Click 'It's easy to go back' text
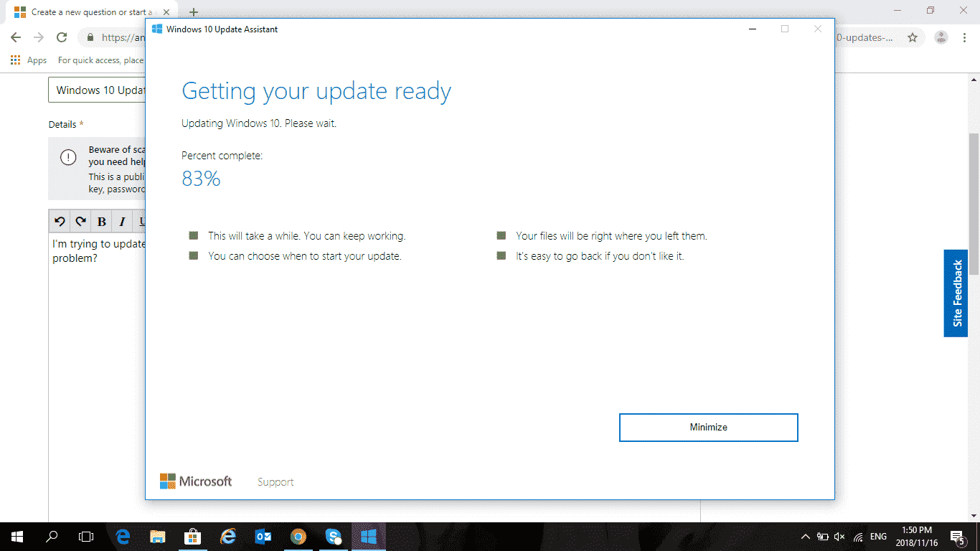The image size is (980, 551). tap(600, 256)
